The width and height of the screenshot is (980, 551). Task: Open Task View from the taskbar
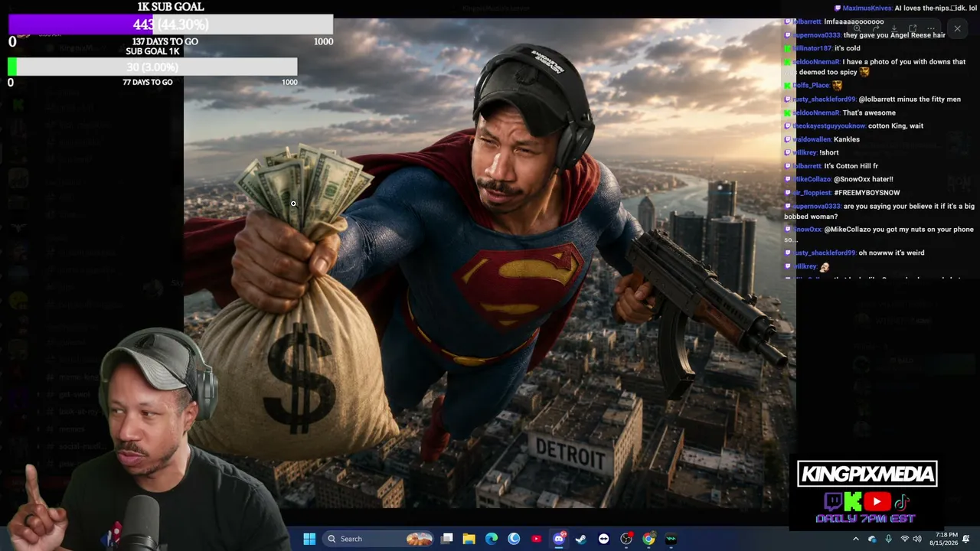tap(447, 539)
